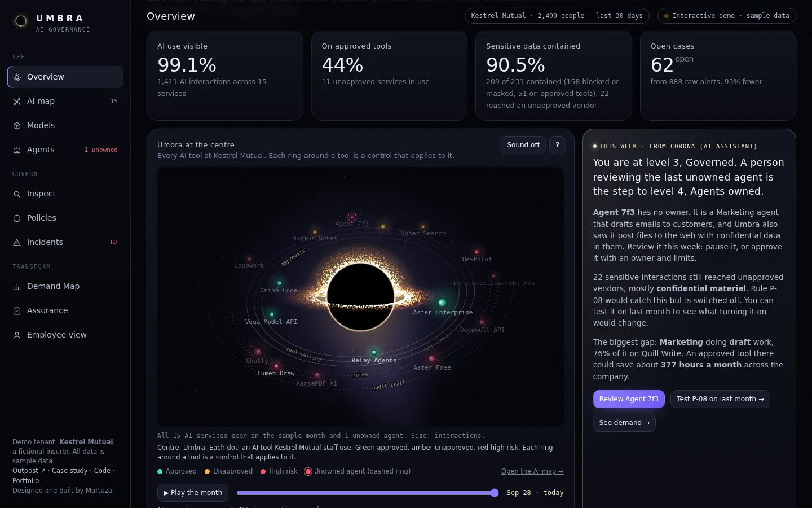Select Incidents in the sidebar
The height and width of the screenshot is (508, 812).
[65, 242]
